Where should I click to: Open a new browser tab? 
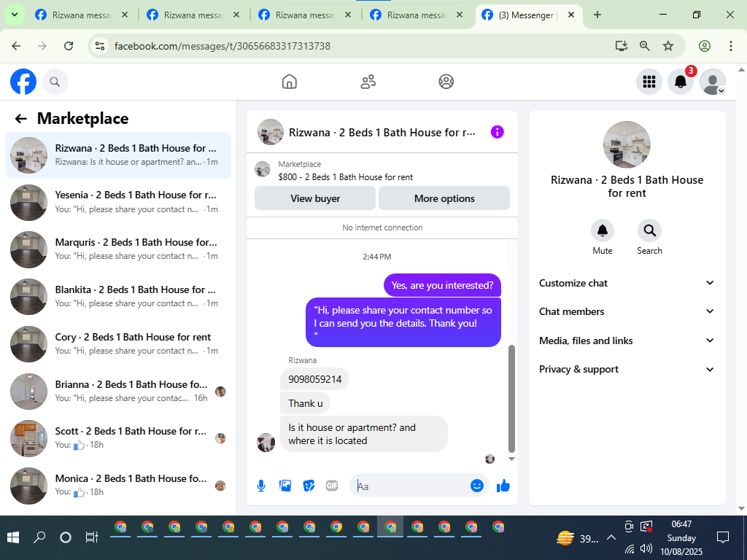pyautogui.click(x=597, y=15)
